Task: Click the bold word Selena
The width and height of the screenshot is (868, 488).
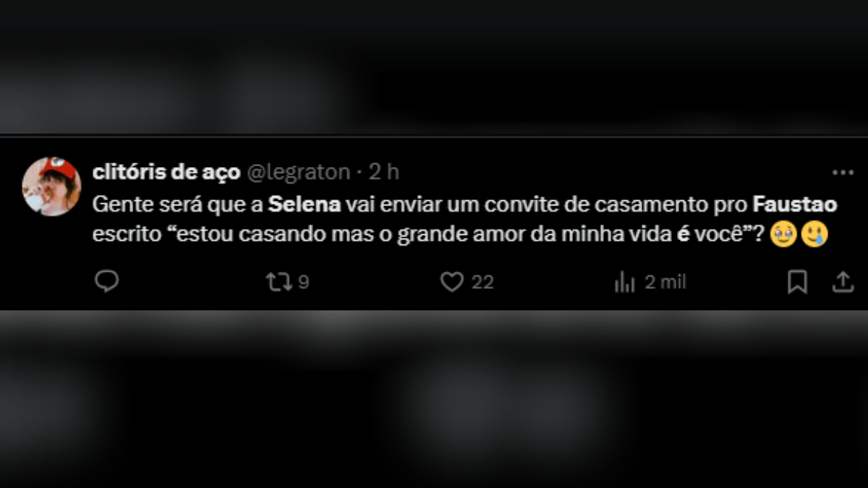Action: click(305, 205)
